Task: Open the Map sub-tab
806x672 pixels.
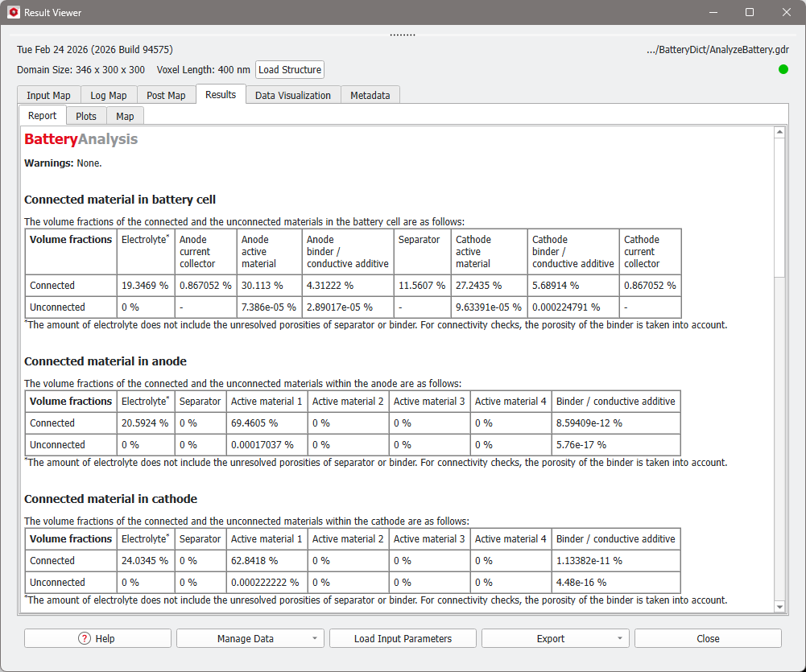Action: [125, 116]
